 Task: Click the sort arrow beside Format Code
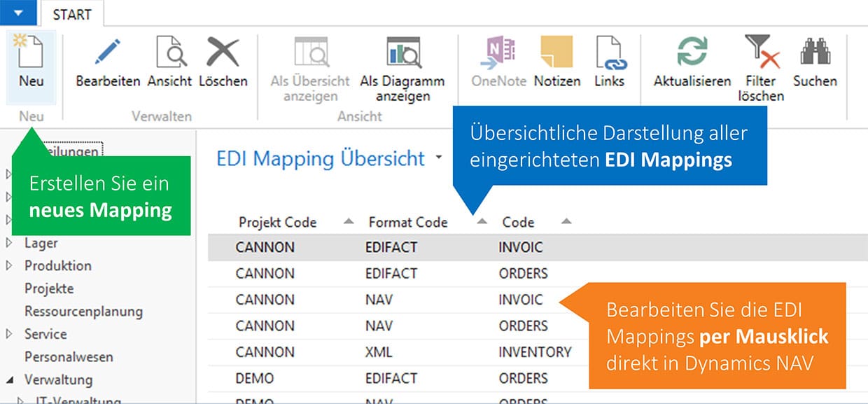click(x=482, y=222)
